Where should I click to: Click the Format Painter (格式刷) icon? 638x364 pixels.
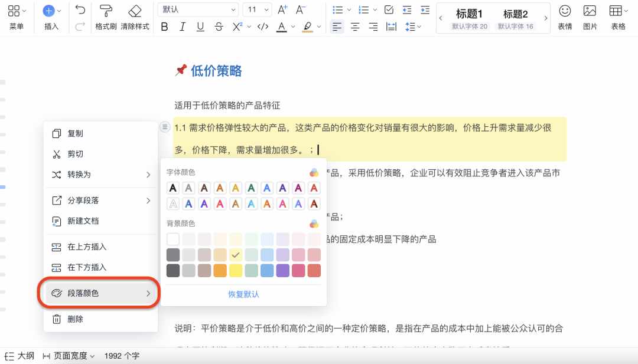[106, 11]
